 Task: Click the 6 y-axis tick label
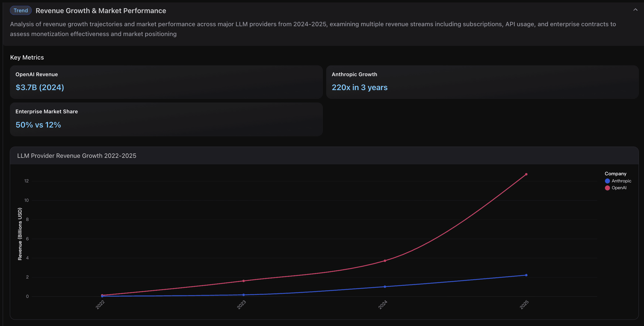(27, 239)
